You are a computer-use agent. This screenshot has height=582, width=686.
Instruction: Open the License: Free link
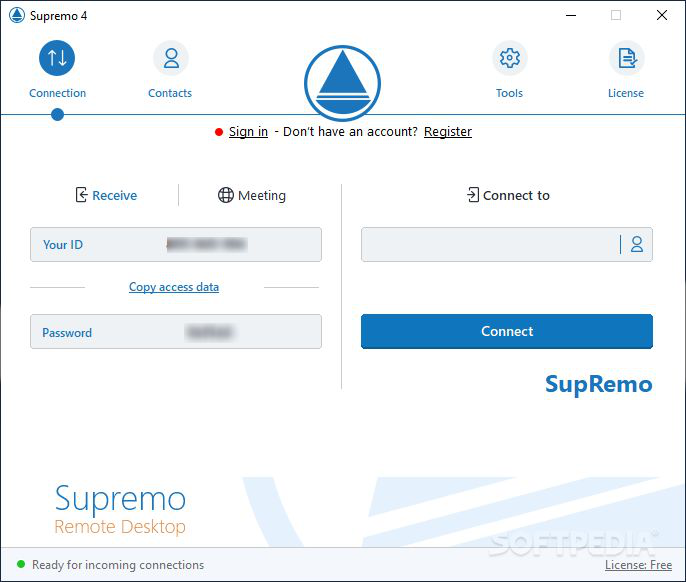638,565
